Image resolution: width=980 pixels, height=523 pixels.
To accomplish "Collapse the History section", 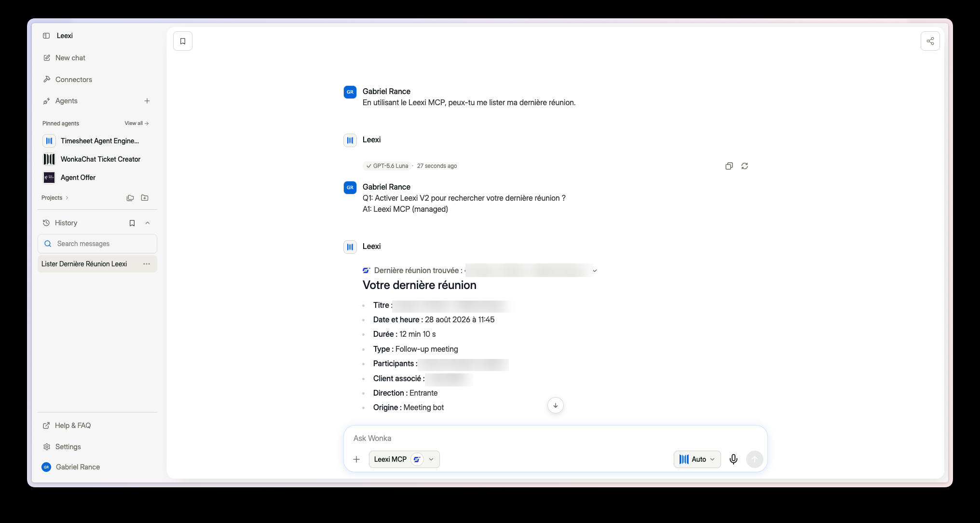I will pyautogui.click(x=148, y=223).
